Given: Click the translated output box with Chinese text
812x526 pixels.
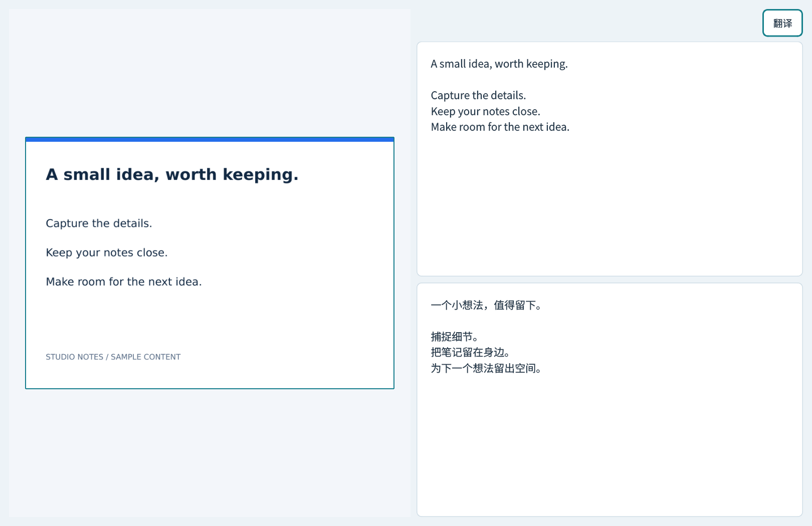Looking at the screenshot, I should [x=610, y=400].
